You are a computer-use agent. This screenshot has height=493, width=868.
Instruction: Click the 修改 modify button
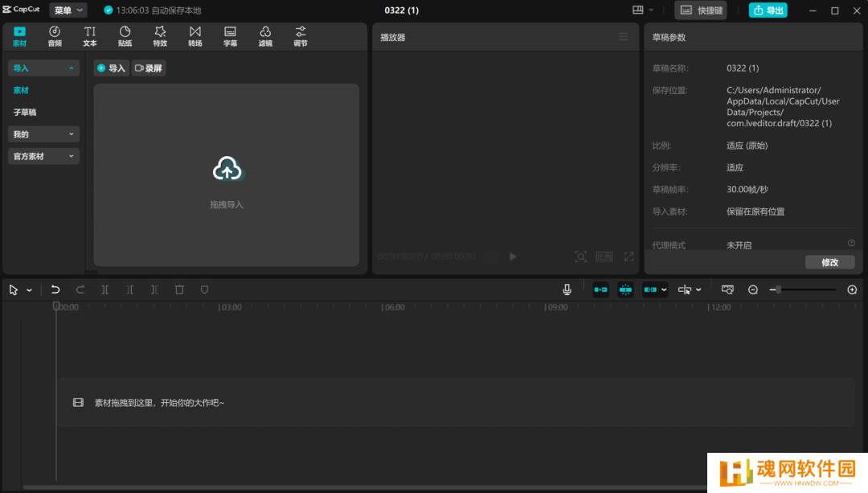(x=829, y=262)
